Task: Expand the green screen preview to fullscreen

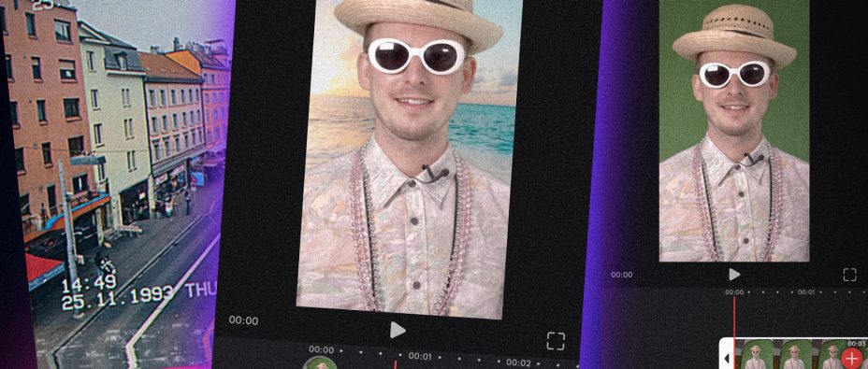Action: tap(849, 275)
